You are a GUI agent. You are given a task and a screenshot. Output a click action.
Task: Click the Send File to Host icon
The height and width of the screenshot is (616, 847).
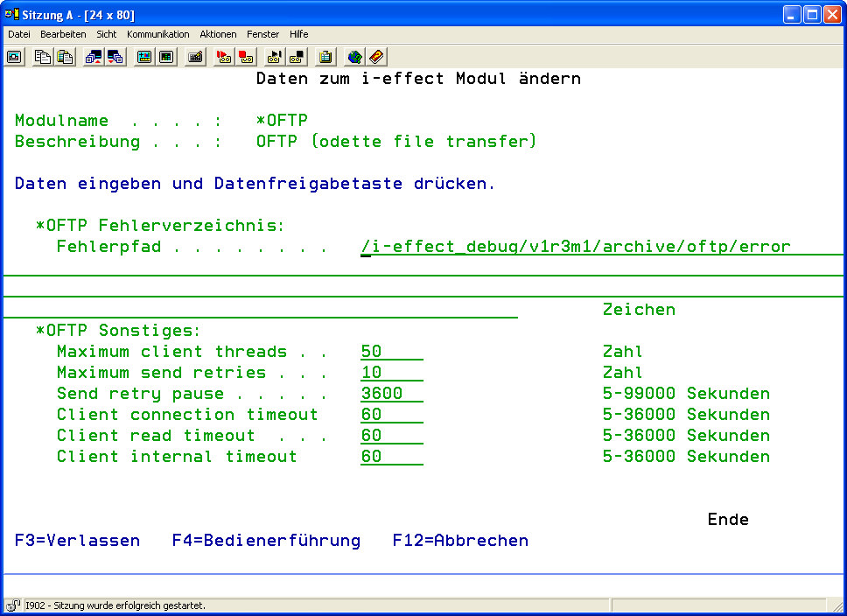click(94, 57)
